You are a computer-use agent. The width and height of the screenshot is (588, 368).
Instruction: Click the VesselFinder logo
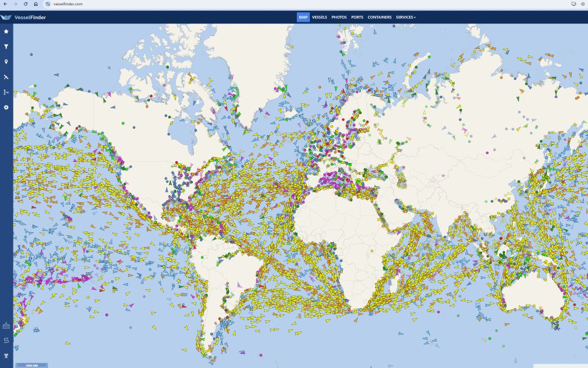(x=25, y=17)
